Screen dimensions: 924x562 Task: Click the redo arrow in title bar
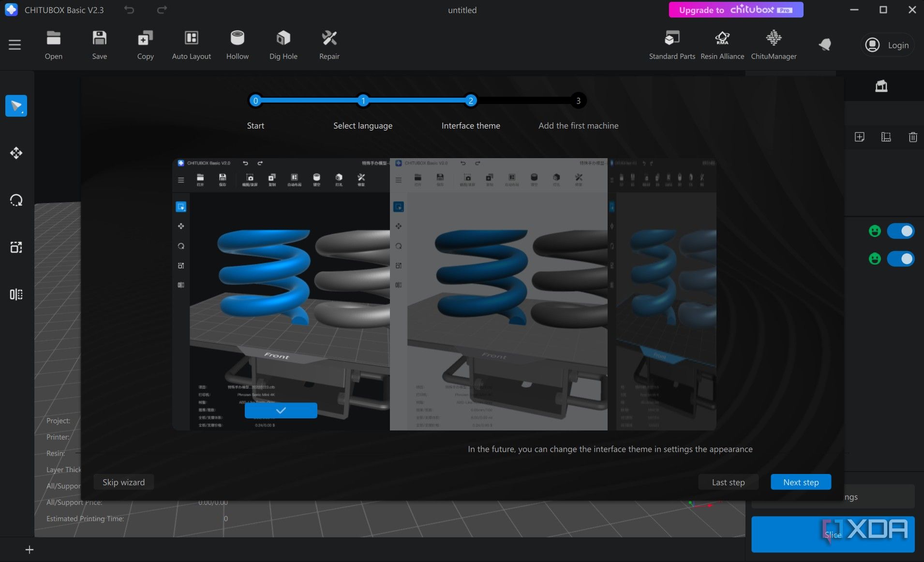[x=162, y=10]
